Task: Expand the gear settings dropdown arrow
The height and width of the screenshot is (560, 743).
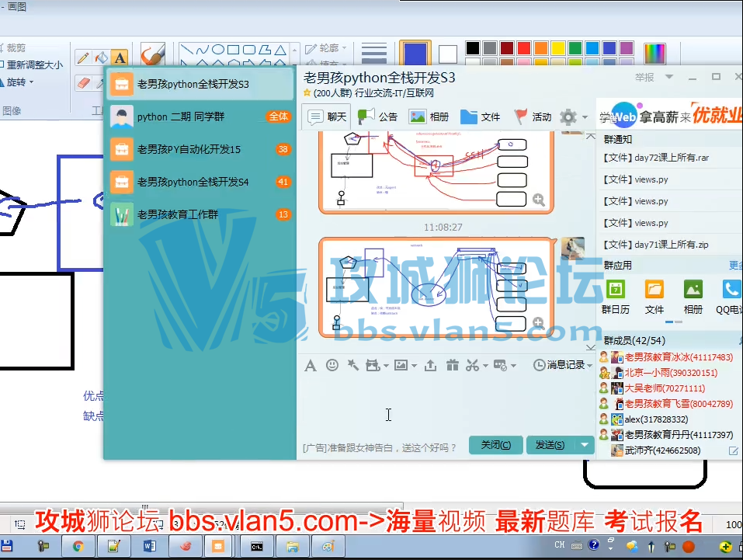Action: pos(585,117)
